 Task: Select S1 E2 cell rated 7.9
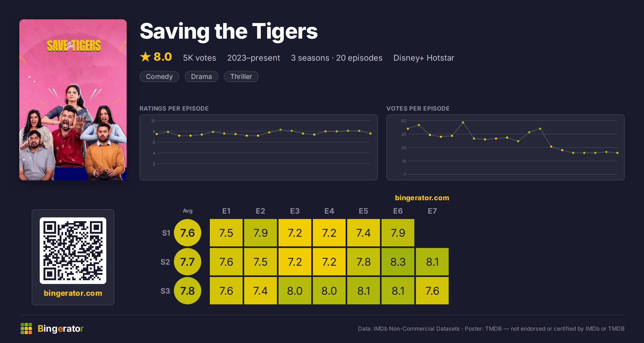tap(261, 233)
